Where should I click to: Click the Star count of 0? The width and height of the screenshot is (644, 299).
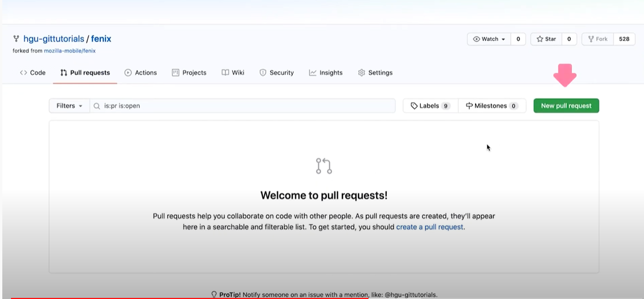click(x=569, y=39)
